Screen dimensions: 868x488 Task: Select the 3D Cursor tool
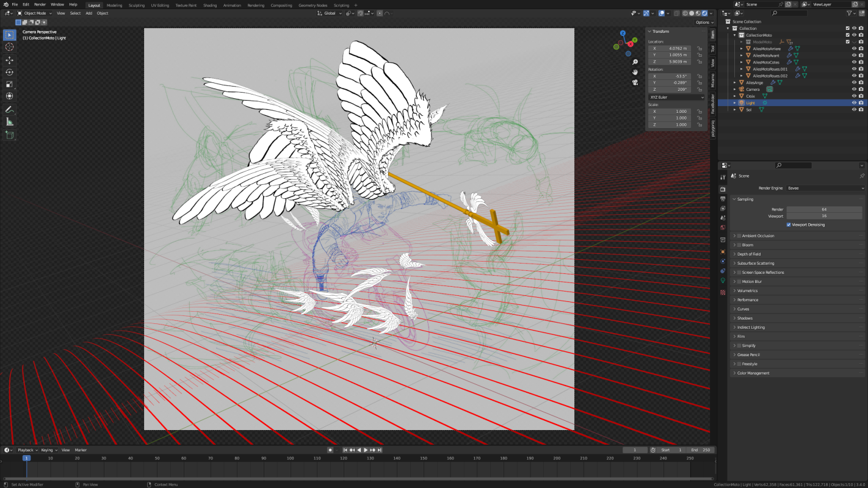coord(9,47)
